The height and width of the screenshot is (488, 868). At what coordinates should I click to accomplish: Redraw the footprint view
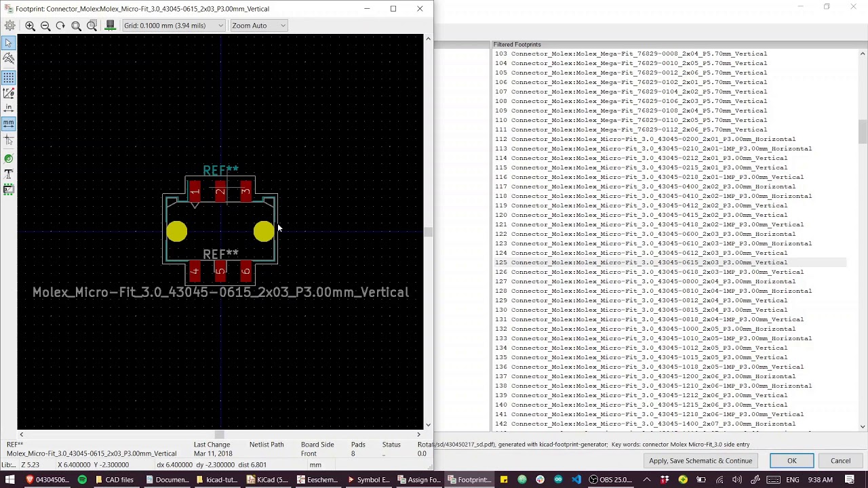coord(60,26)
